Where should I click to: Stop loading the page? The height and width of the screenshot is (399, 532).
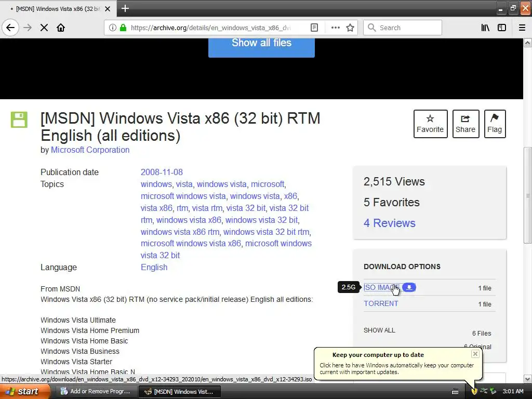(x=44, y=28)
